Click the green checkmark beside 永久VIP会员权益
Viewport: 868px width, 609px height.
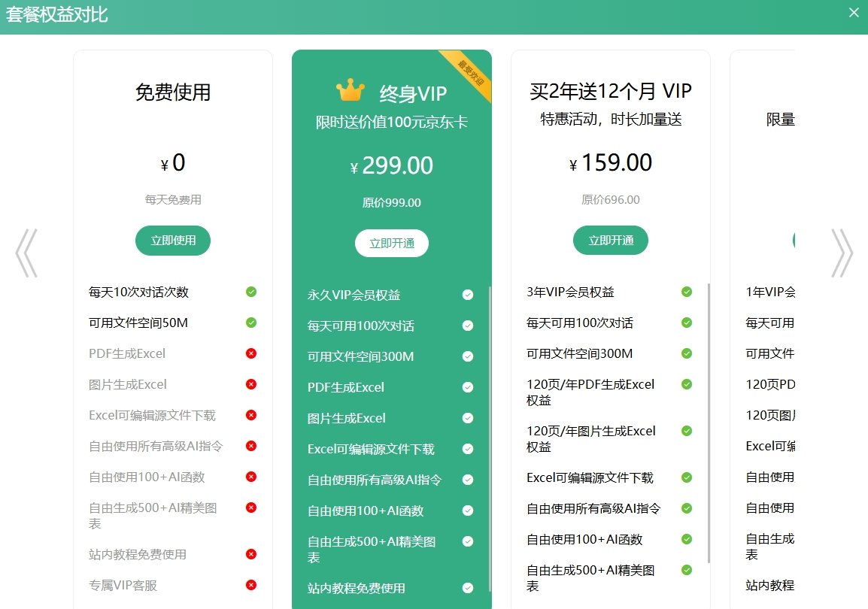[469, 295]
